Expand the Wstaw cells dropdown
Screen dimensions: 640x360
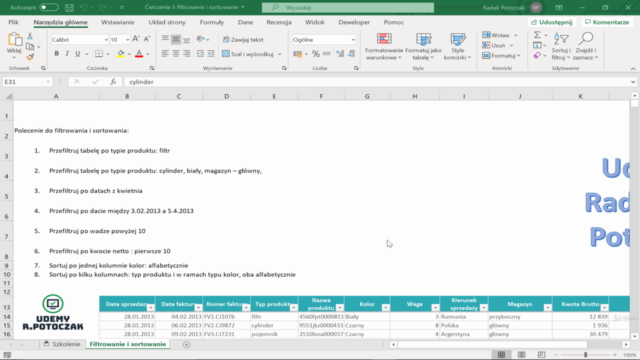tap(516, 35)
